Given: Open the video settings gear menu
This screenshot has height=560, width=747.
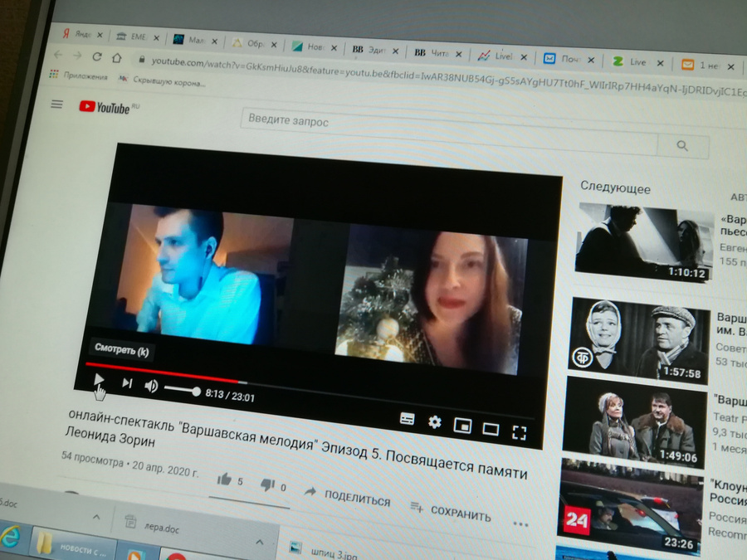Looking at the screenshot, I should (434, 422).
